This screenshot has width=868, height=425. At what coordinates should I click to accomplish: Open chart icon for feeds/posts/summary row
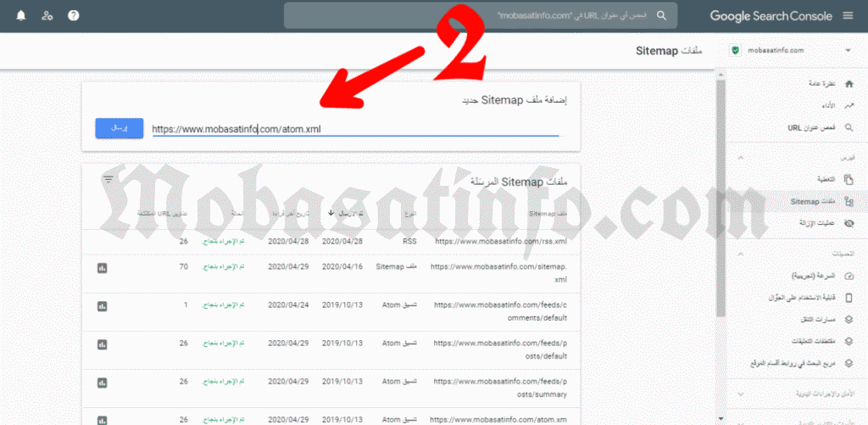[x=102, y=383]
